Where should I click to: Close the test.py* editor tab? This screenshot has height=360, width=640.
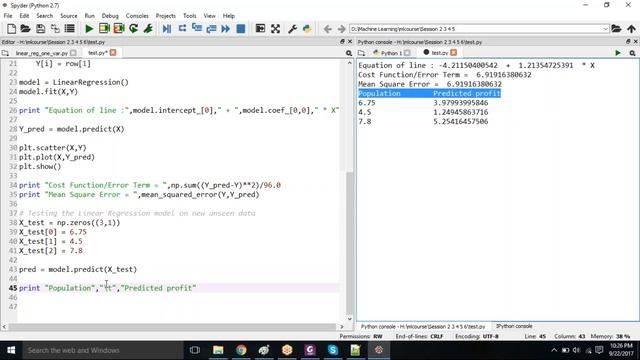click(x=113, y=53)
